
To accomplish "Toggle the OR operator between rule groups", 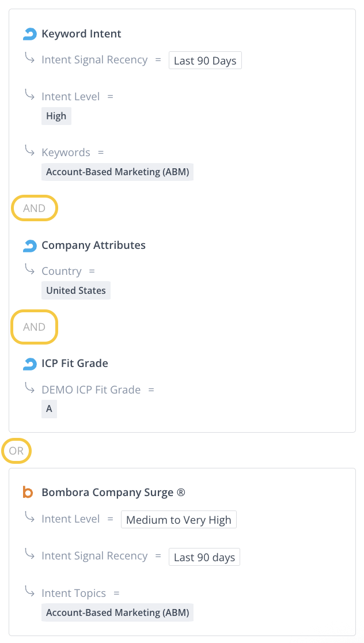I will (16, 451).
